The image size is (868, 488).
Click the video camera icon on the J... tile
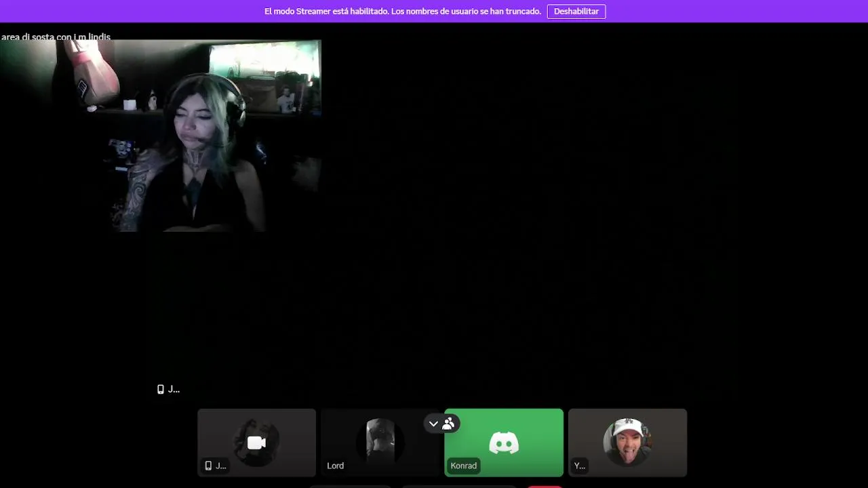[256, 443]
